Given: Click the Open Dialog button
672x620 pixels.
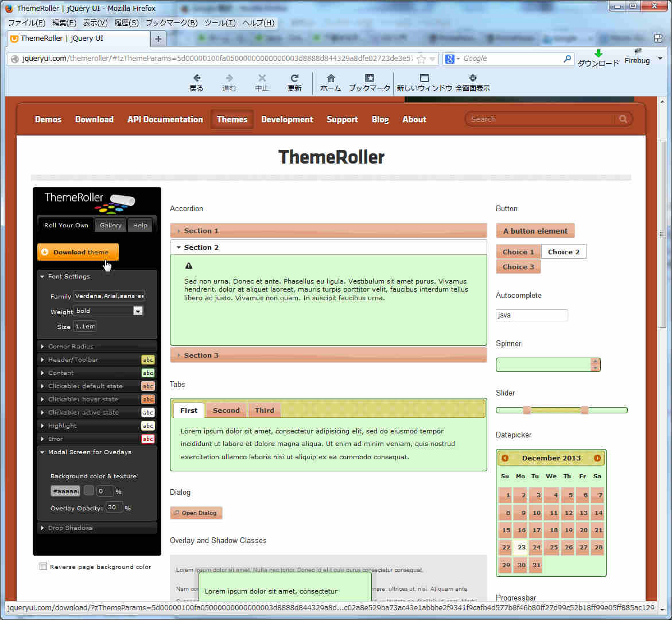Looking at the screenshot, I should (196, 513).
